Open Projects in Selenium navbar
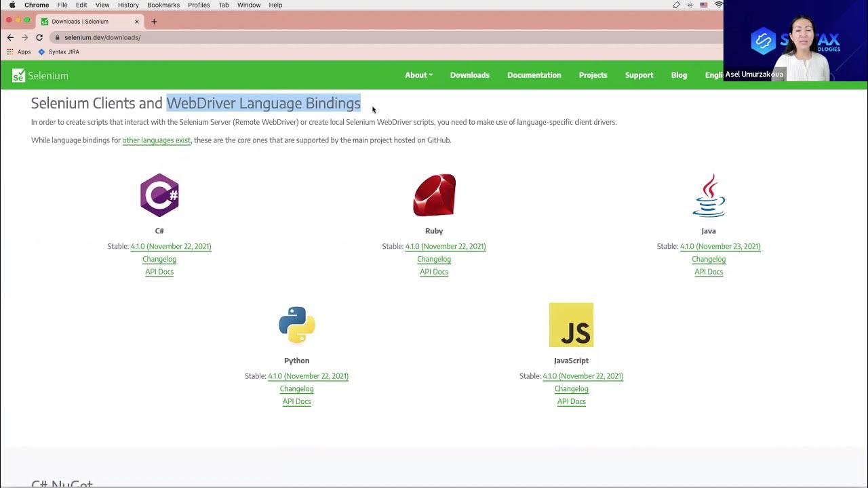Screen dimensions: 868x488 pos(593,75)
